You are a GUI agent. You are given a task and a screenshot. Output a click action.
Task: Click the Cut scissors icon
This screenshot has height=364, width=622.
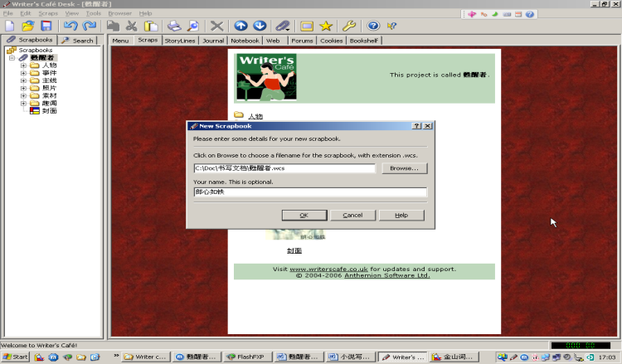[131, 27]
